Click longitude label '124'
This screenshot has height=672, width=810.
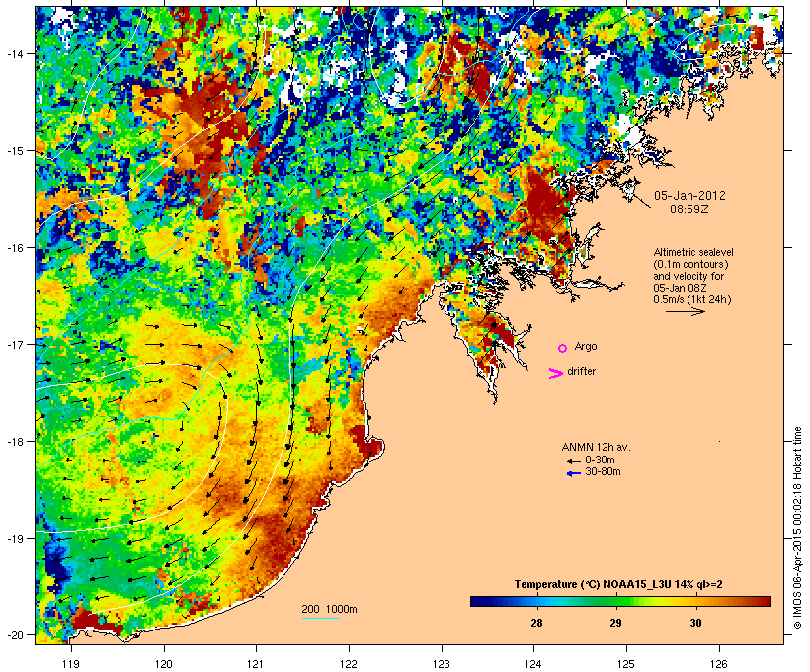[x=533, y=664]
